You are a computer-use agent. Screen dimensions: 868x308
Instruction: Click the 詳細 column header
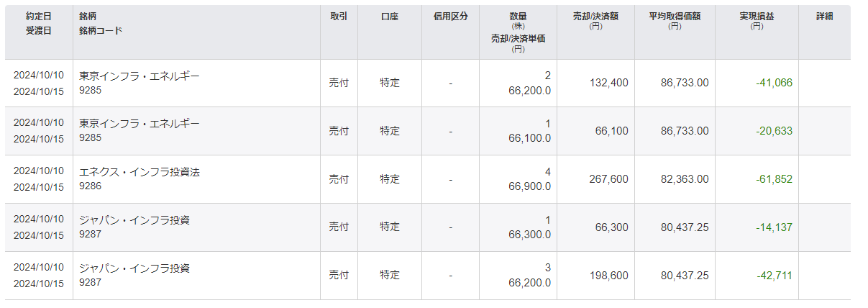(824, 16)
